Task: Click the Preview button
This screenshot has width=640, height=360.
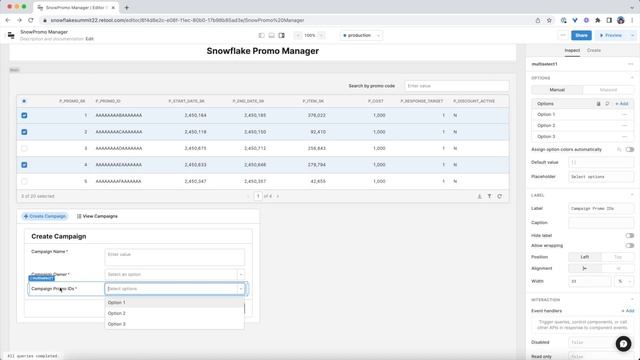Action: 611,36
